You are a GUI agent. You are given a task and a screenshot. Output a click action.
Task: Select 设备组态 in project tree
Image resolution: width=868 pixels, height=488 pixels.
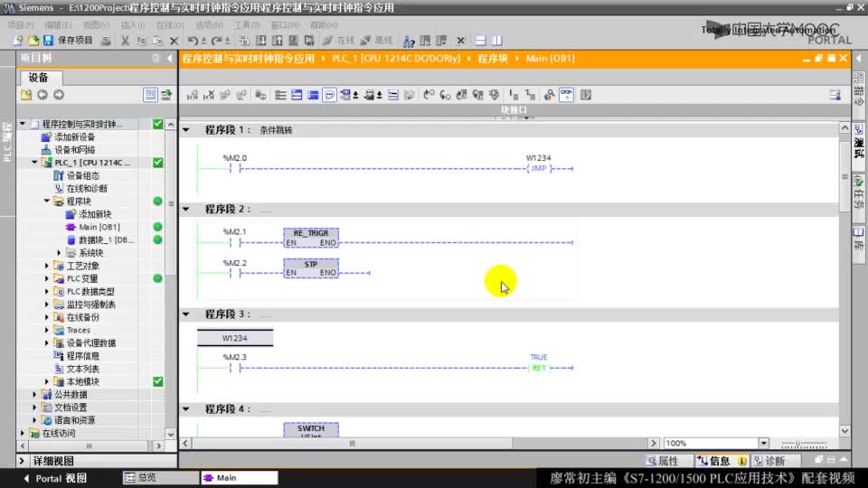point(82,175)
